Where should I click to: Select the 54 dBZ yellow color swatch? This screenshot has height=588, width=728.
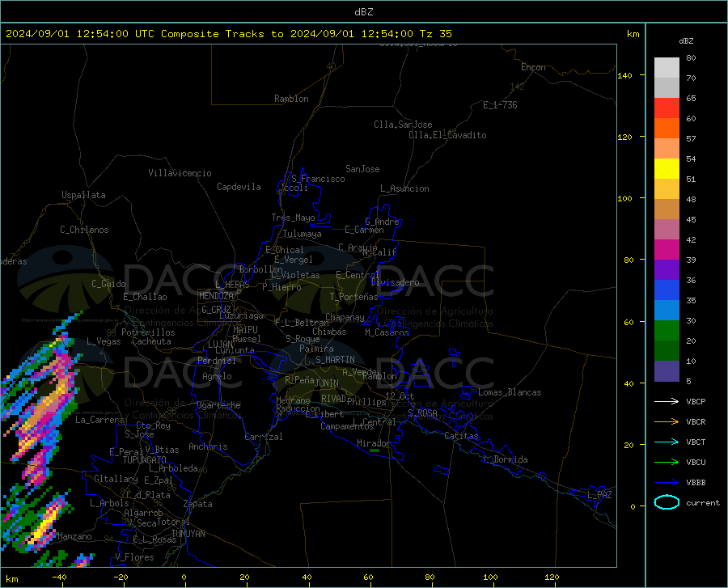click(x=667, y=169)
